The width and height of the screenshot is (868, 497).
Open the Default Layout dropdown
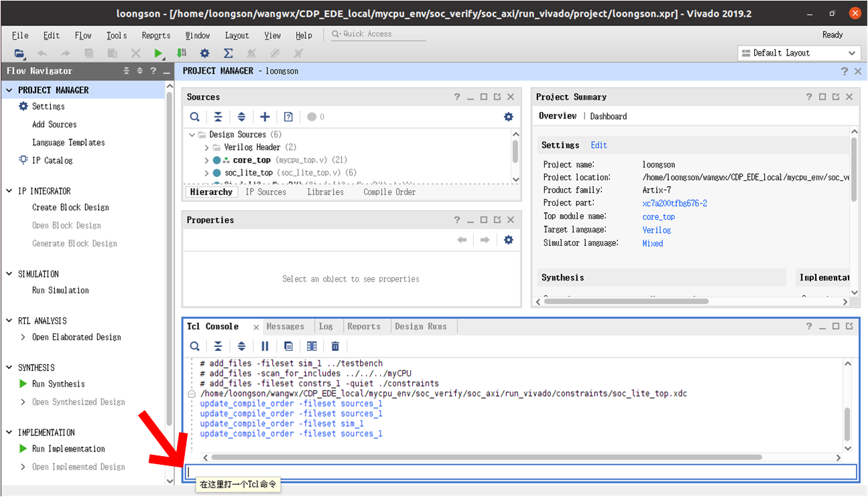point(799,53)
